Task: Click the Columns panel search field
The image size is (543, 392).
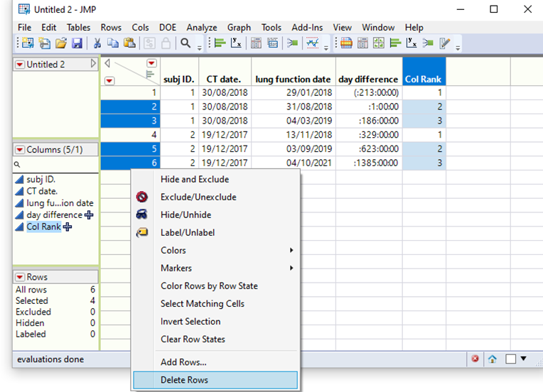Action: [55, 164]
